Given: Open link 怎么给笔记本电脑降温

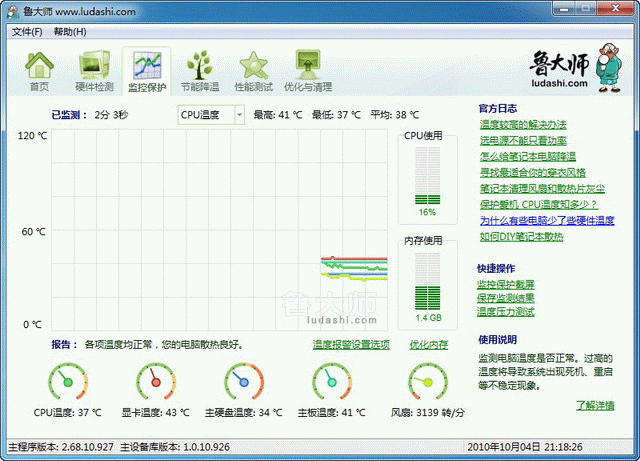Looking at the screenshot, I should click(528, 156).
